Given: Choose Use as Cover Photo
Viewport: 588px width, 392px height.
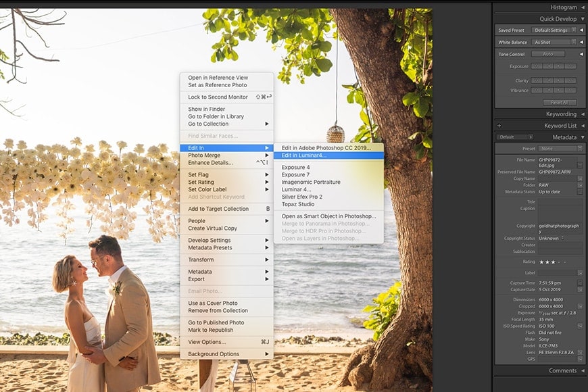Looking at the screenshot, I should click(226, 303).
